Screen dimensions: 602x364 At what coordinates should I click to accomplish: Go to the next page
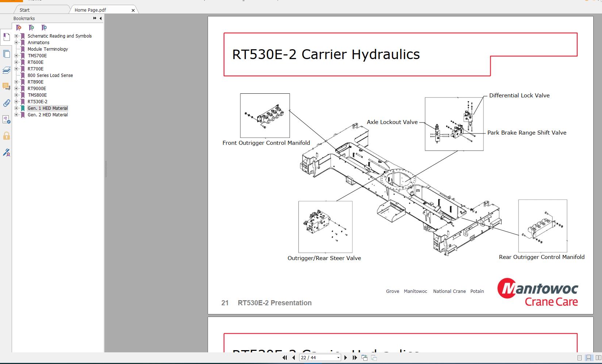tap(345, 358)
